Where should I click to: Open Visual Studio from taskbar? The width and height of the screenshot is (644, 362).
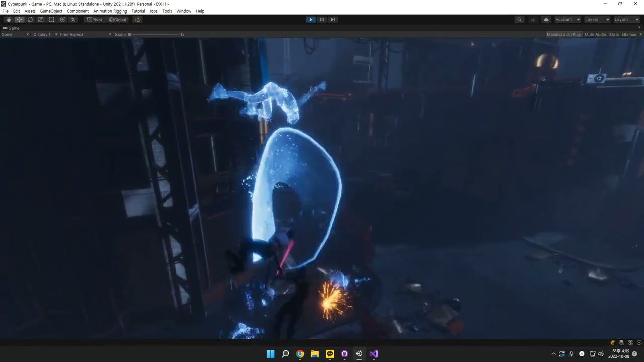pyautogui.click(x=373, y=354)
